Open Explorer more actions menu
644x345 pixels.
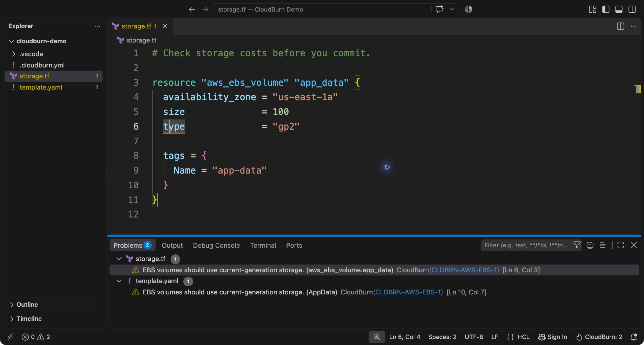pyautogui.click(x=97, y=26)
